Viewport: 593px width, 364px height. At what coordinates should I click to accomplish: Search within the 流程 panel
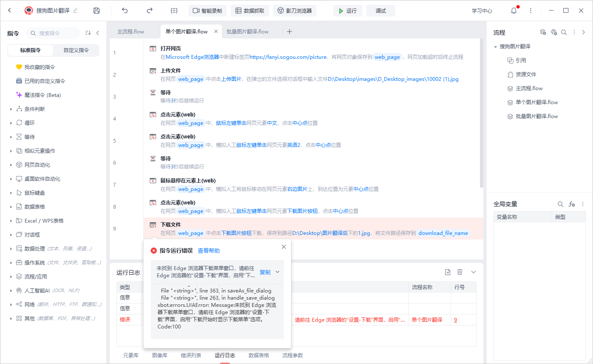click(564, 32)
